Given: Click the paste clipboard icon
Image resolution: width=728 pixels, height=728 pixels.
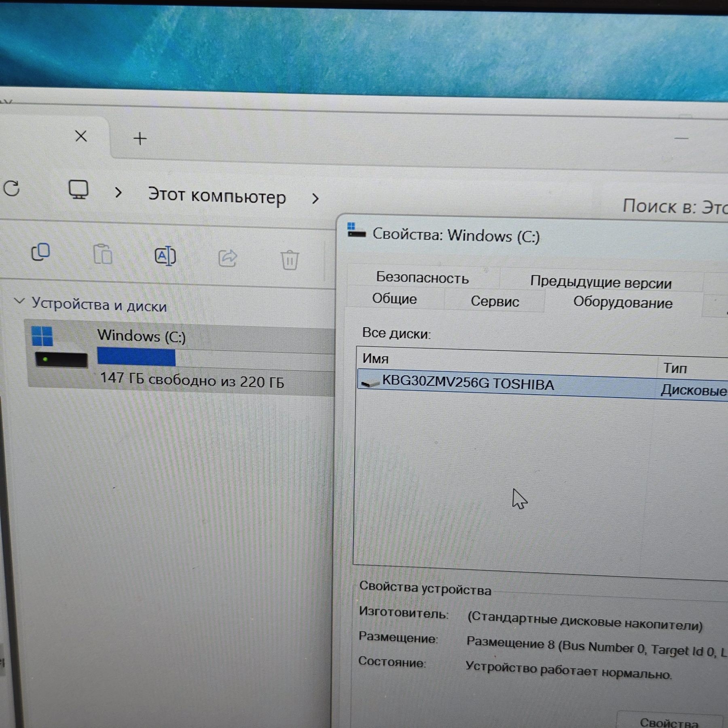Looking at the screenshot, I should 103,254.
